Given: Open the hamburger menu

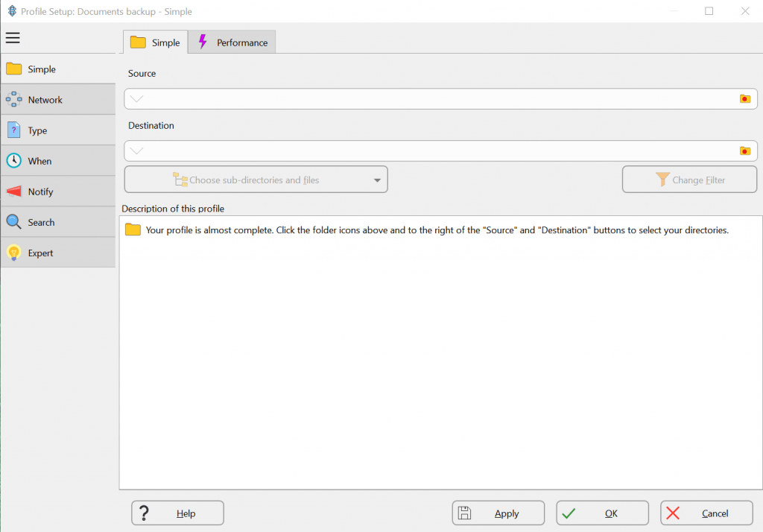Looking at the screenshot, I should coord(13,37).
